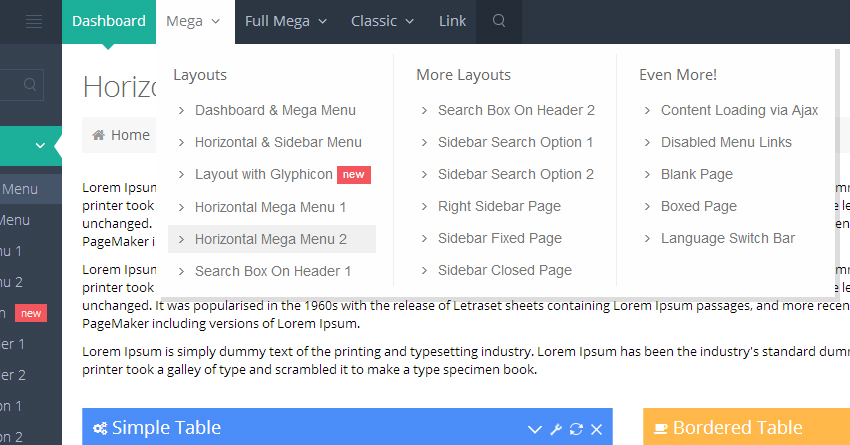Remove Simple Table with the X icon
This screenshot has width=850, height=445.
596,429
